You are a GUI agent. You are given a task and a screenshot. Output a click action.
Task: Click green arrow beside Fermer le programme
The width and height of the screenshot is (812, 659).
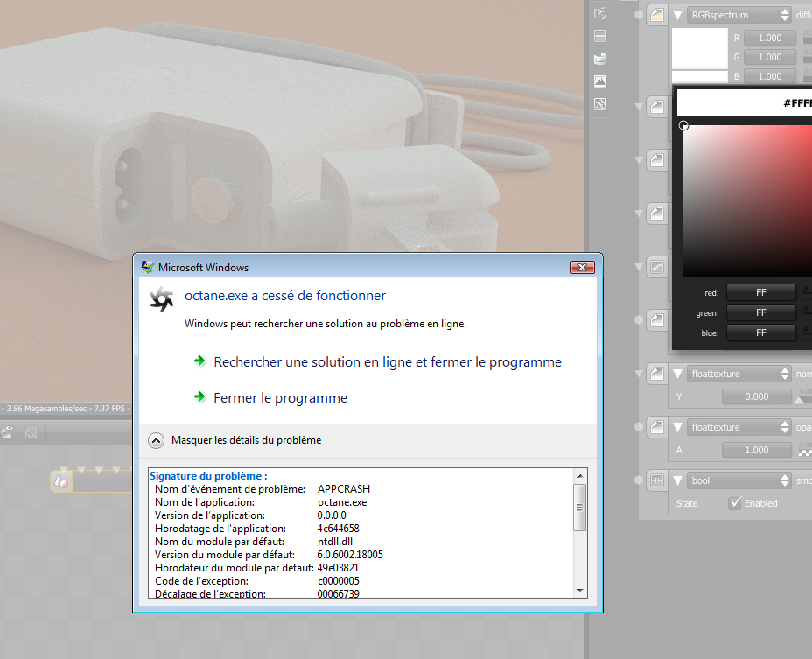tap(199, 396)
